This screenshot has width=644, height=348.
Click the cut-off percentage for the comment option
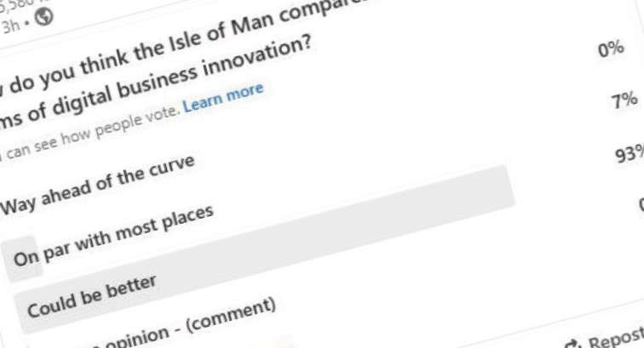click(641, 204)
